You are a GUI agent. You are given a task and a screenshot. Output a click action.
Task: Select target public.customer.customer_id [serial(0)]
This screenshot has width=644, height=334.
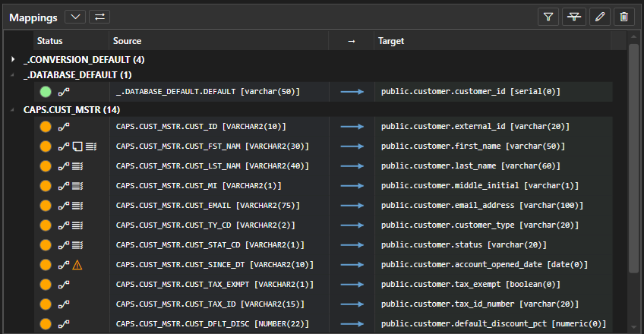[x=471, y=92]
